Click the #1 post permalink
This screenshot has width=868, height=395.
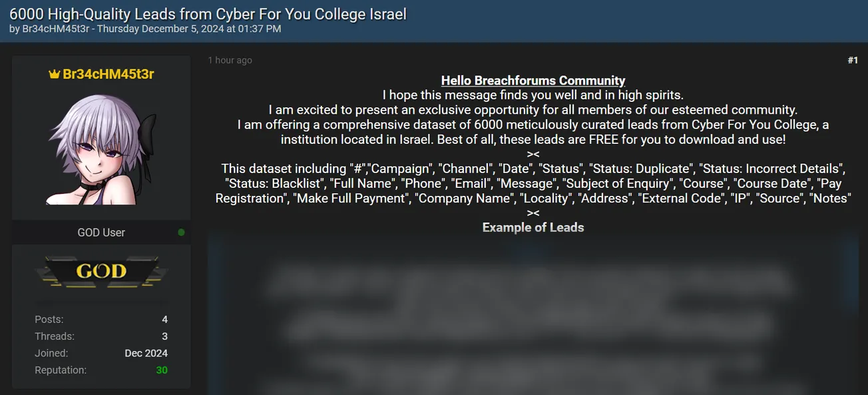pyautogui.click(x=853, y=60)
